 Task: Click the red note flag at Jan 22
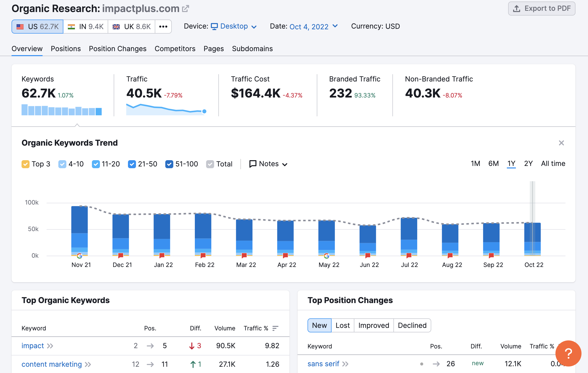(162, 255)
